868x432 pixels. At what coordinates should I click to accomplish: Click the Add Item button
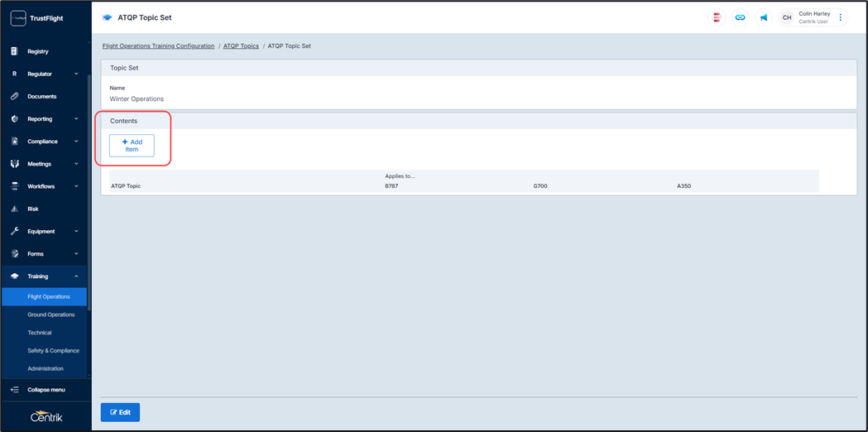132,146
